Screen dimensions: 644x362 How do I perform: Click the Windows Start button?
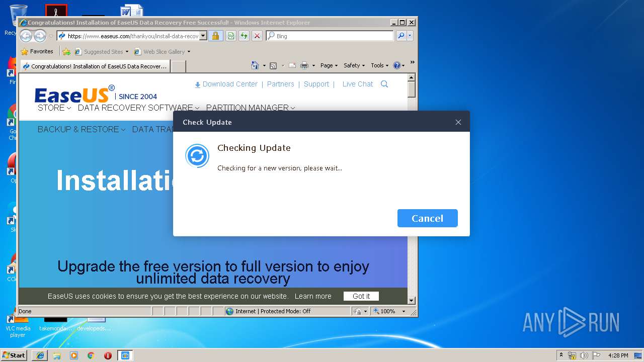14,355
